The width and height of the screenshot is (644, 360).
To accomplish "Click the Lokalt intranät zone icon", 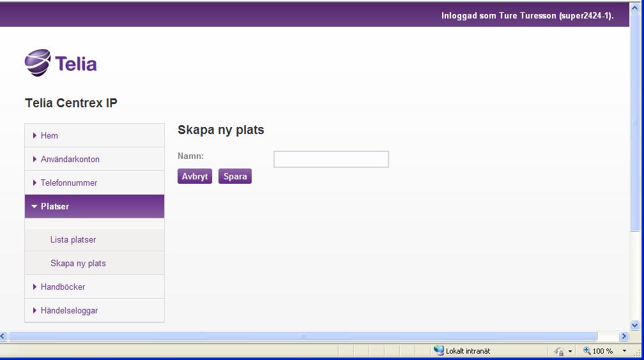I will pyautogui.click(x=439, y=350).
